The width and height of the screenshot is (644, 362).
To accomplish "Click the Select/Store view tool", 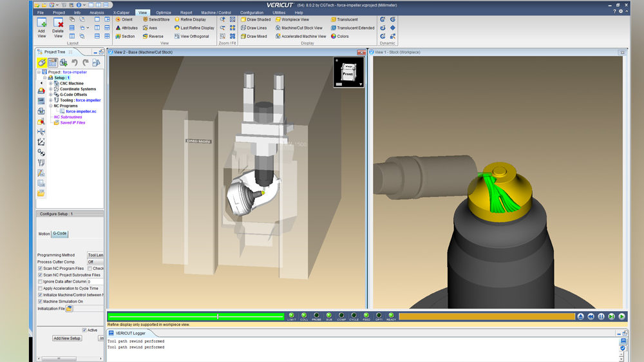I will pos(156,19).
